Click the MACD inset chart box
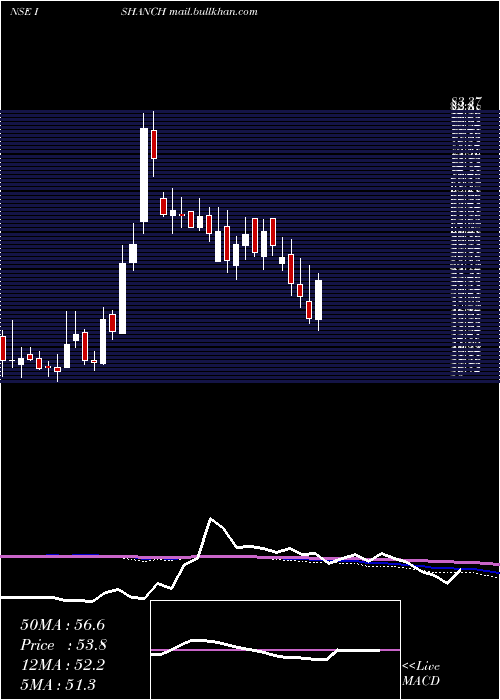500x700 pixels. coord(275,650)
